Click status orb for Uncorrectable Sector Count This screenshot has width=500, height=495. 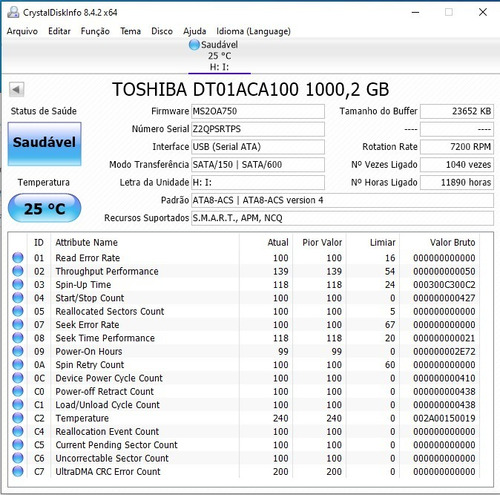pos(18,458)
